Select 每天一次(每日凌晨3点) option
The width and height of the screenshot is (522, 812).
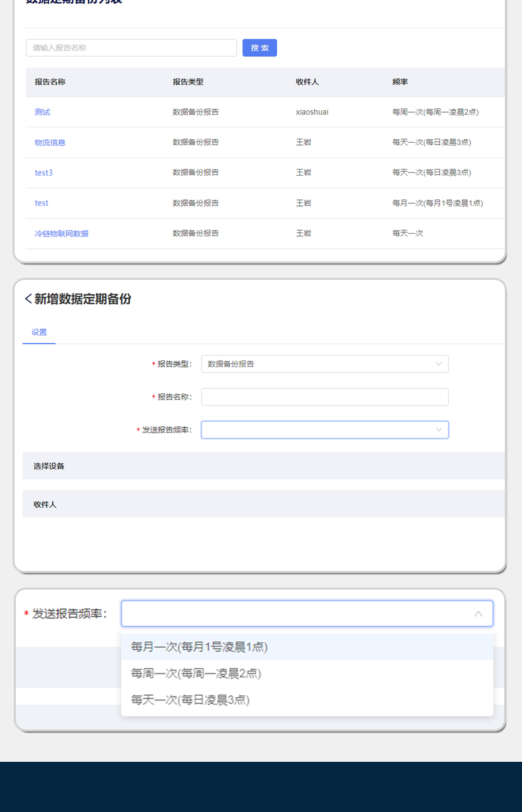tap(190, 700)
